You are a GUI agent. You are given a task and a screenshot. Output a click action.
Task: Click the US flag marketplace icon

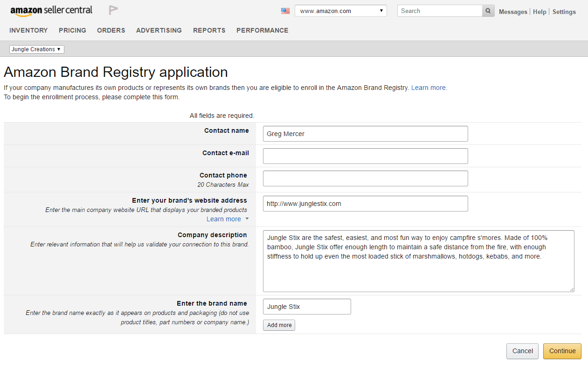(285, 11)
